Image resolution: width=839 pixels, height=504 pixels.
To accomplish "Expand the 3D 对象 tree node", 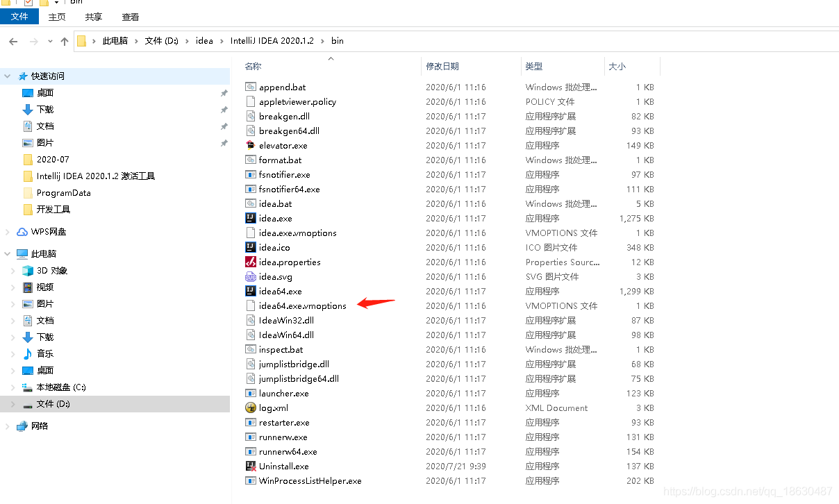I will click(13, 270).
